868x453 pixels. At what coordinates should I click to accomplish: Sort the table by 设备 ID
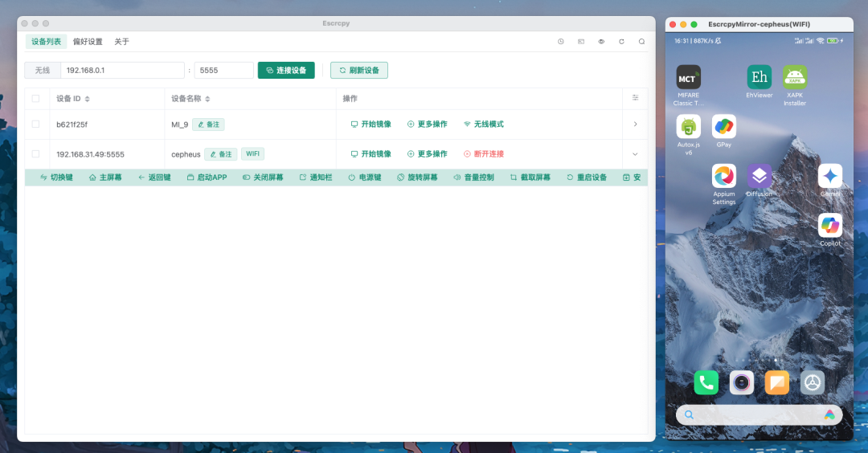coord(87,99)
